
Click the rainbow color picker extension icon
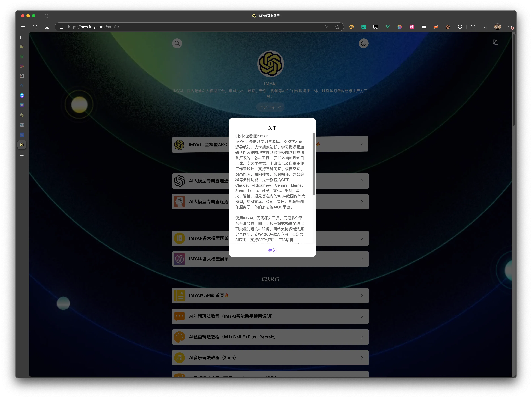400,27
